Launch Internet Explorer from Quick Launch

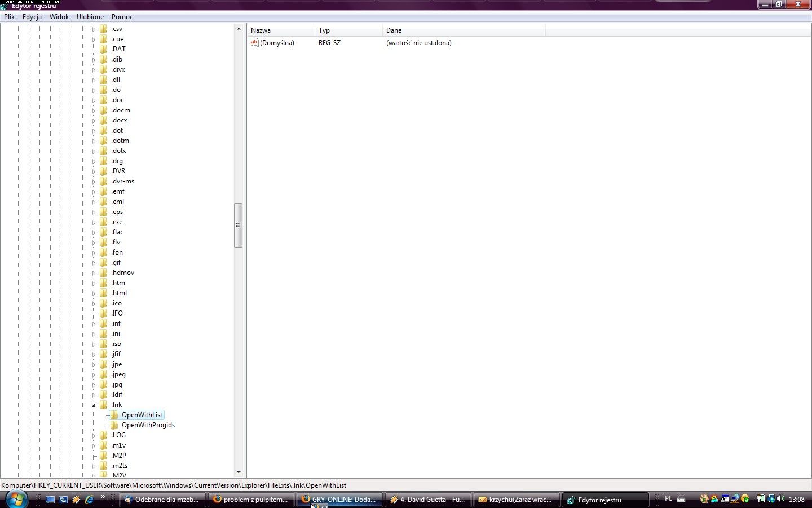[89, 500]
